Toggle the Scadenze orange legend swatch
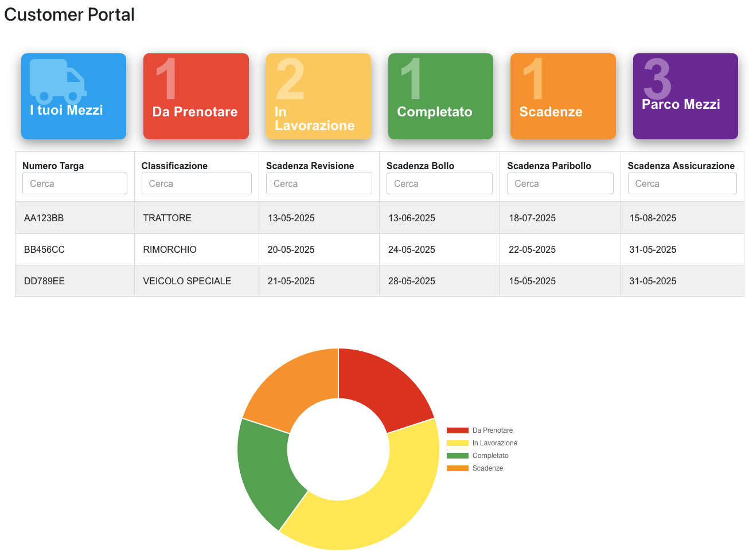749x560 pixels. pyautogui.click(x=457, y=468)
